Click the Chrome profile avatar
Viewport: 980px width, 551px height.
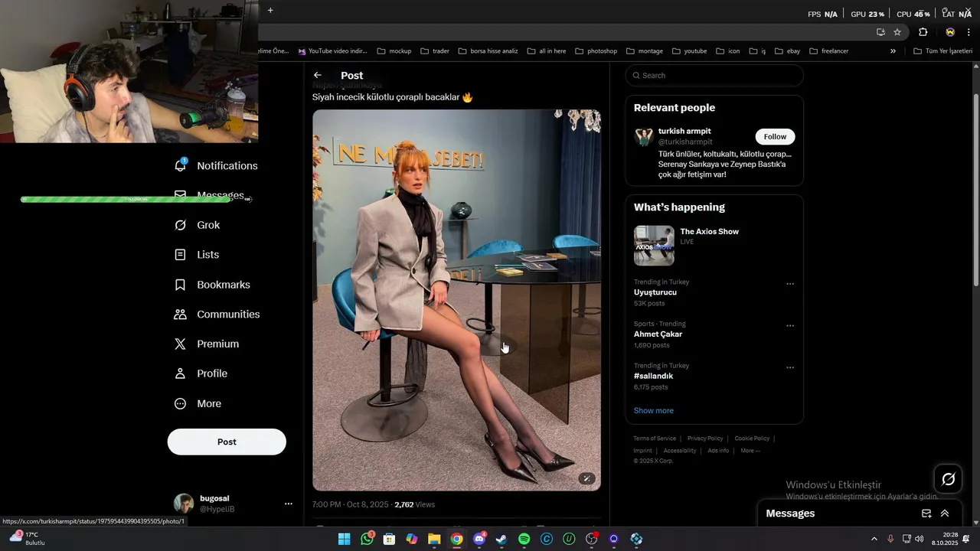point(950,32)
